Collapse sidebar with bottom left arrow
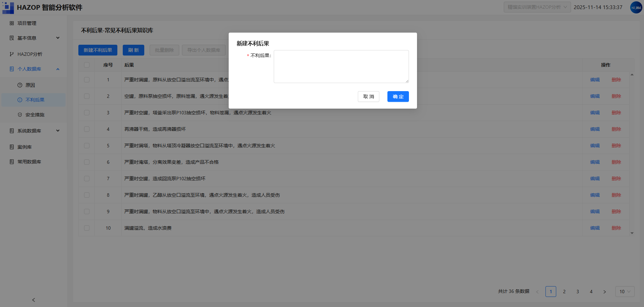Screen dimensions: 644x307 click(33, 300)
